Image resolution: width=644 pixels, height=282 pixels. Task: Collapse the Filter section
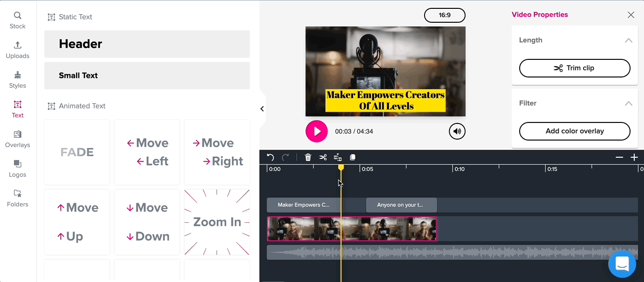(x=628, y=103)
